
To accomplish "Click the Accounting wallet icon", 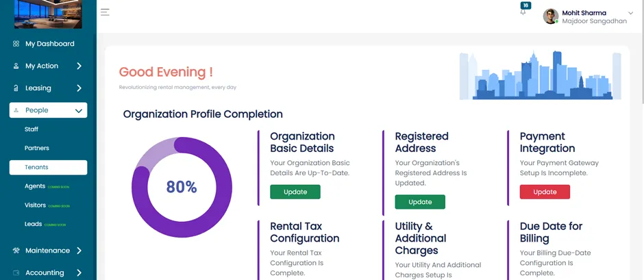I will pyautogui.click(x=16, y=272).
